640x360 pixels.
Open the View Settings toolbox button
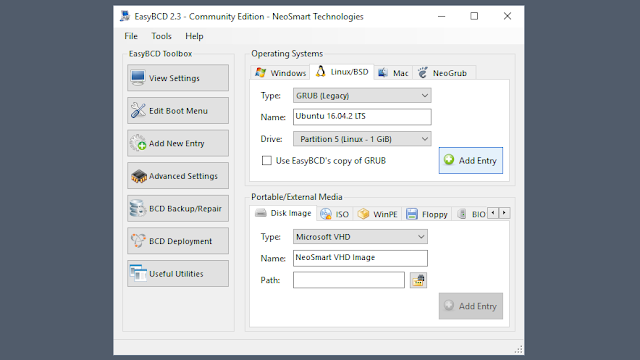point(178,78)
